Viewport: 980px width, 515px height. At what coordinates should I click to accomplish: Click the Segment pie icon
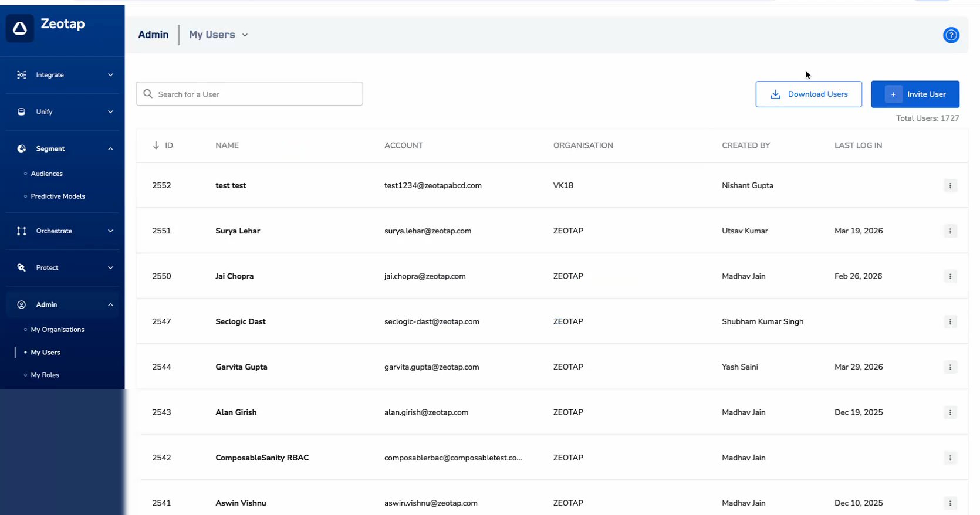pyautogui.click(x=22, y=148)
